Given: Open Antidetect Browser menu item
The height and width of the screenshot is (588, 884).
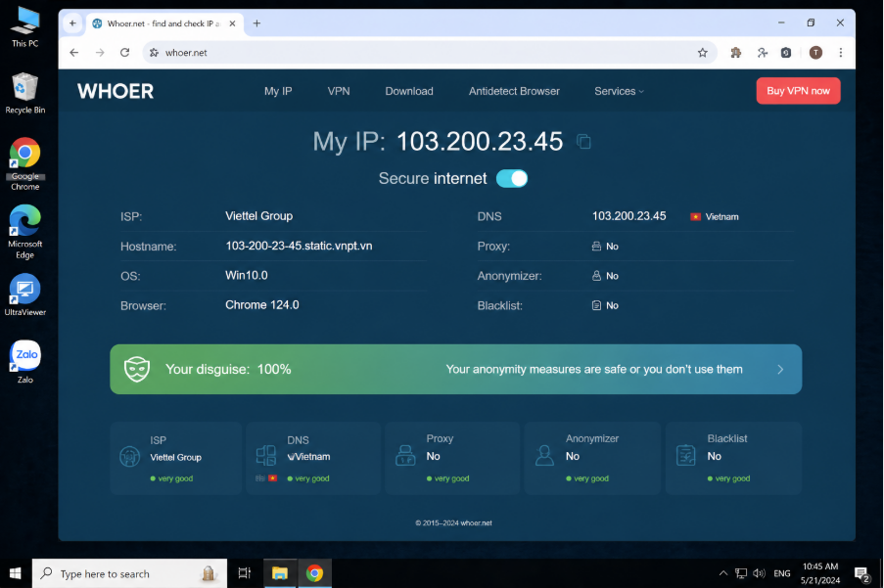Looking at the screenshot, I should click(514, 91).
